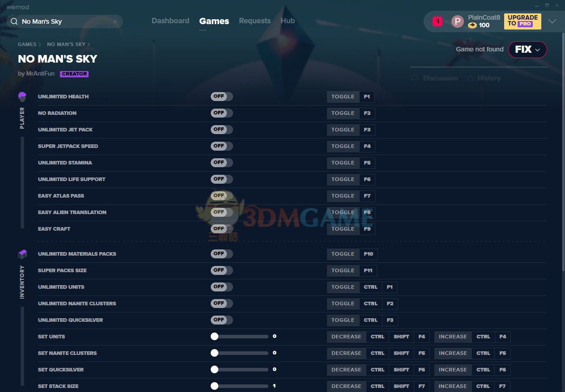This screenshot has height=392, width=565.
Task: Open the FIX dropdown button
Action: (x=527, y=49)
